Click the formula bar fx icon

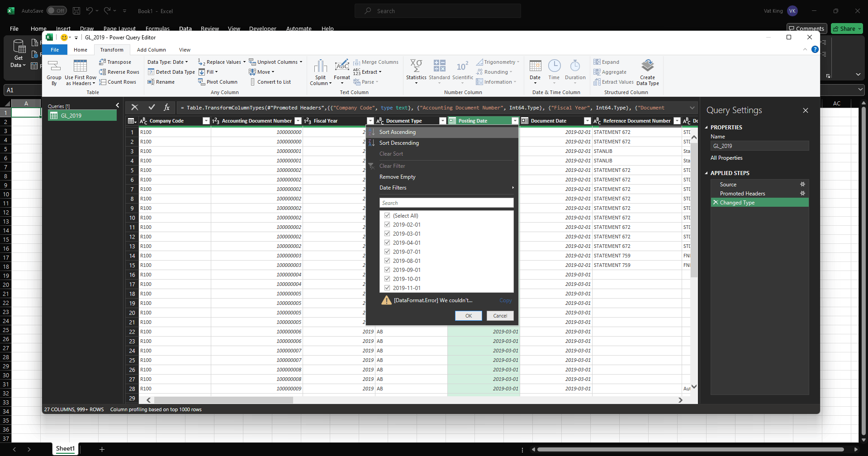(167, 107)
